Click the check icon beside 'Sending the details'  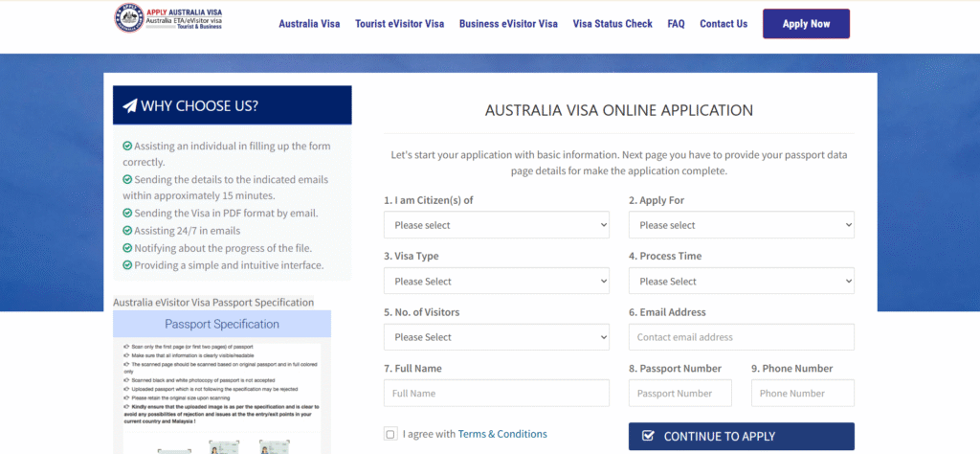click(x=127, y=179)
